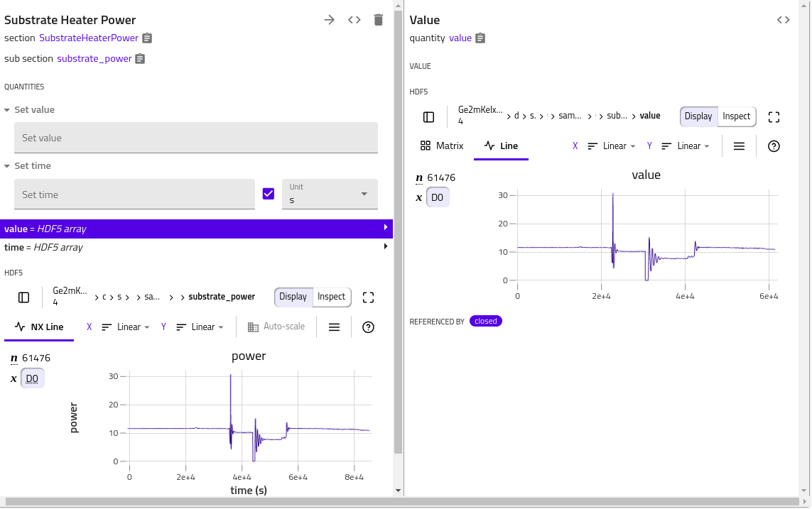812x509 pixels.
Task: Open the code view icon in Substrate Heater Power header
Action: (354, 20)
